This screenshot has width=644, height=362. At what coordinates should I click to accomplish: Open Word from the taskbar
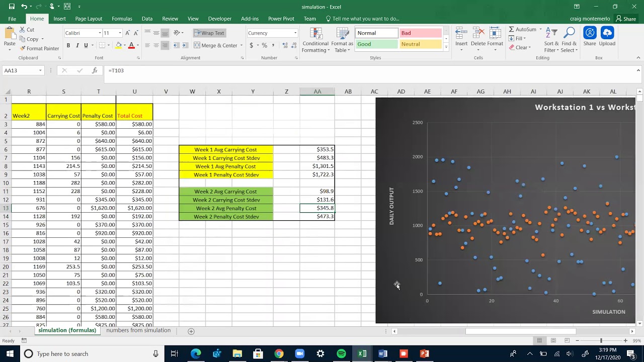pos(383,354)
